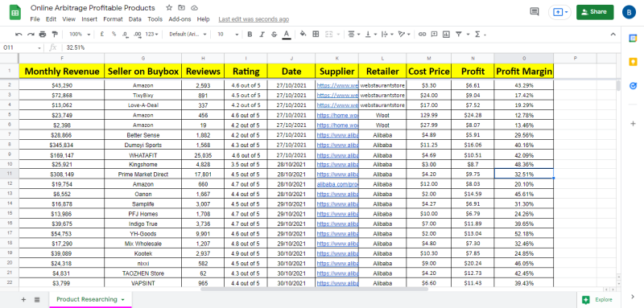Open Google Keep side panel

pos(633,62)
